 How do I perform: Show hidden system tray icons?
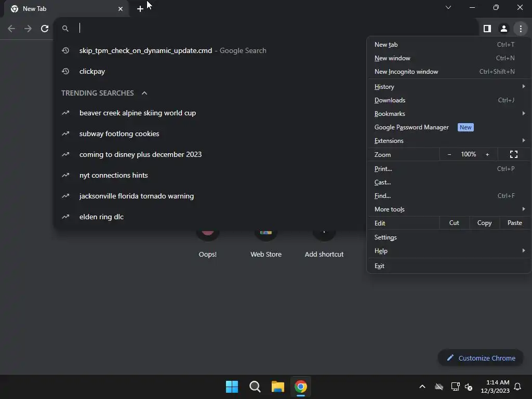pyautogui.click(x=422, y=387)
